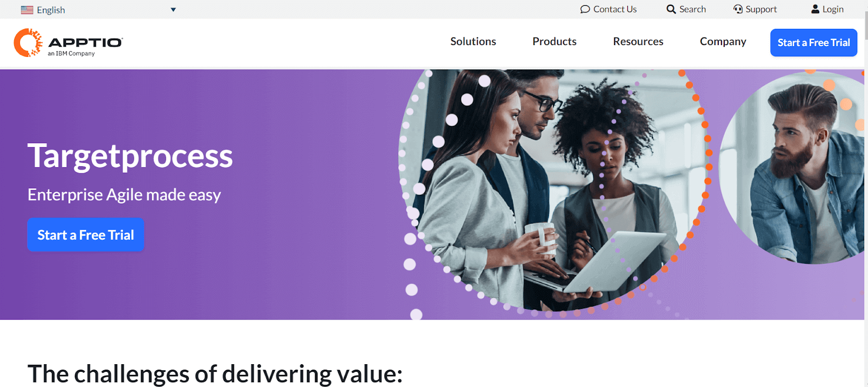Visit the Support text link

[761, 9]
